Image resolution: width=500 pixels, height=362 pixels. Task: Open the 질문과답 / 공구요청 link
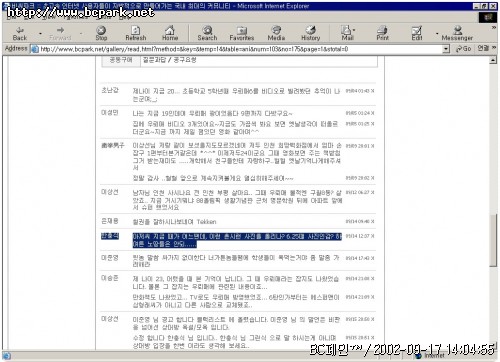pos(170,60)
